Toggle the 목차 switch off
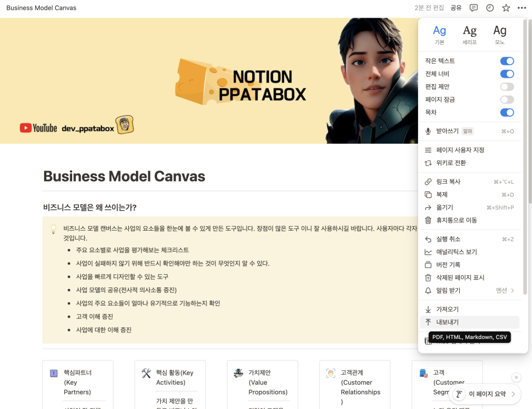 pyautogui.click(x=507, y=113)
